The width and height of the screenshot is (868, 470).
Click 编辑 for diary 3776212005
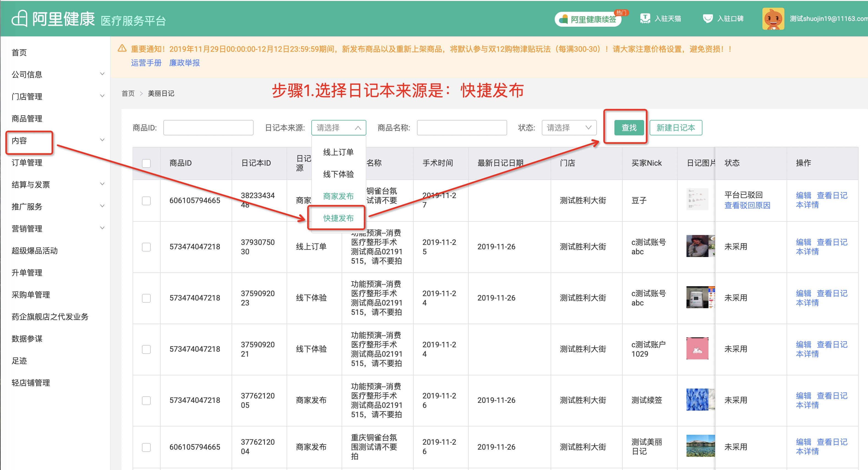pyautogui.click(x=803, y=396)
